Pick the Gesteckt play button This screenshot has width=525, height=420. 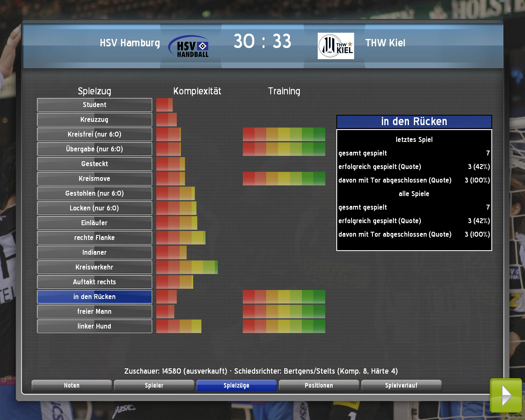(x=94, y=164)
